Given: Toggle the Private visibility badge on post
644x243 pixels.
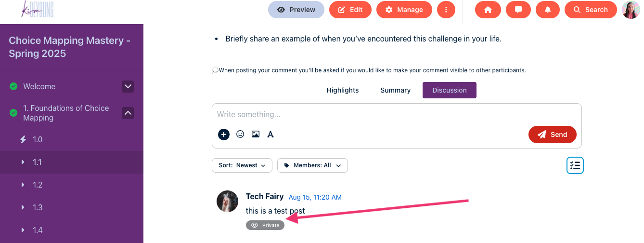Looking at the screenshot, I should tap(265, 225).
